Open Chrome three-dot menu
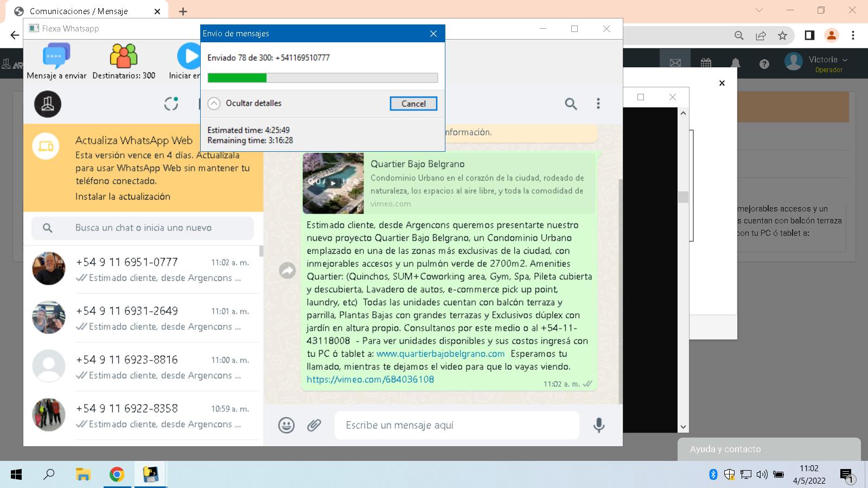868x488 pixels. point(853,35)
